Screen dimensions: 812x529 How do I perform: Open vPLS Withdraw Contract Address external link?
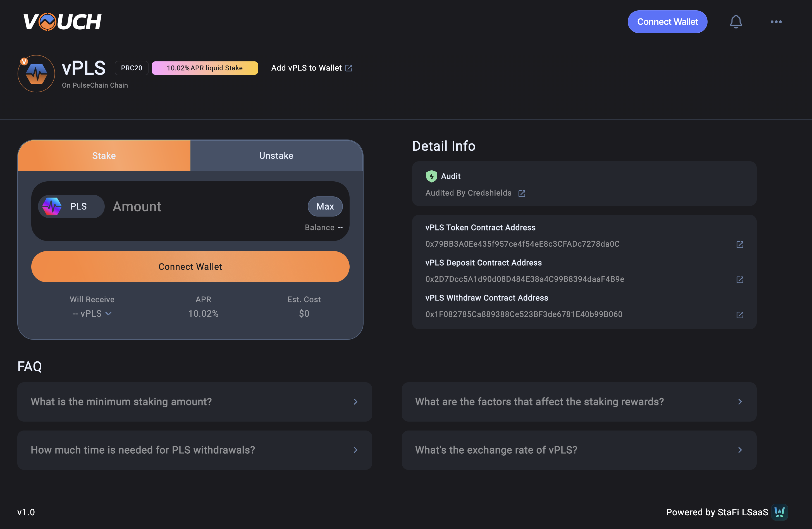(x=740, y=315)
